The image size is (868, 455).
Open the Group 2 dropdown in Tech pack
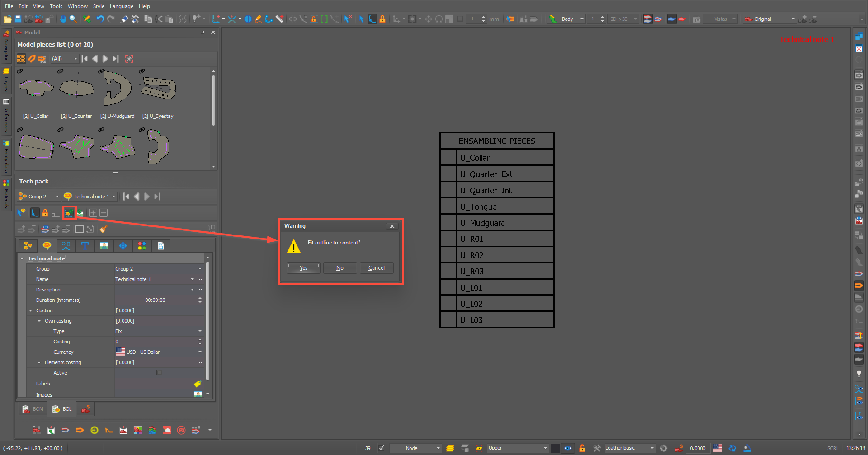pyautogui.click(x=57, y=197)
